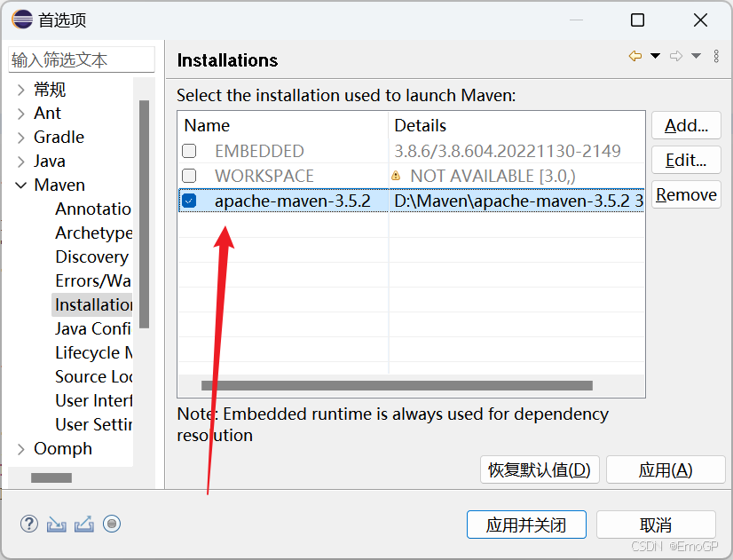733x560 pixels.
Task: Select the apache-maven-3.5.2 row name
Action: click(293, 201)
